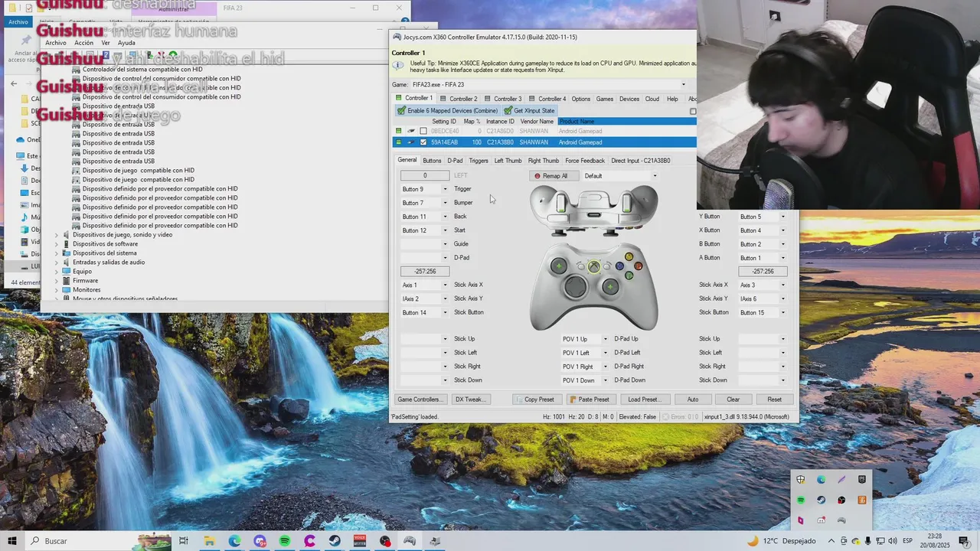
Task: Click Game Controllers... button
Action: point(420,399)
